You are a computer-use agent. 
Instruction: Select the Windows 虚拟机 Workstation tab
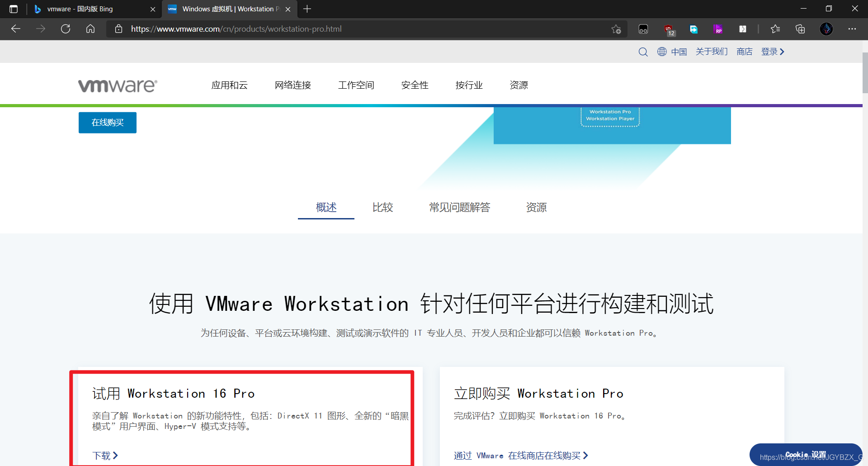[230, 9]
